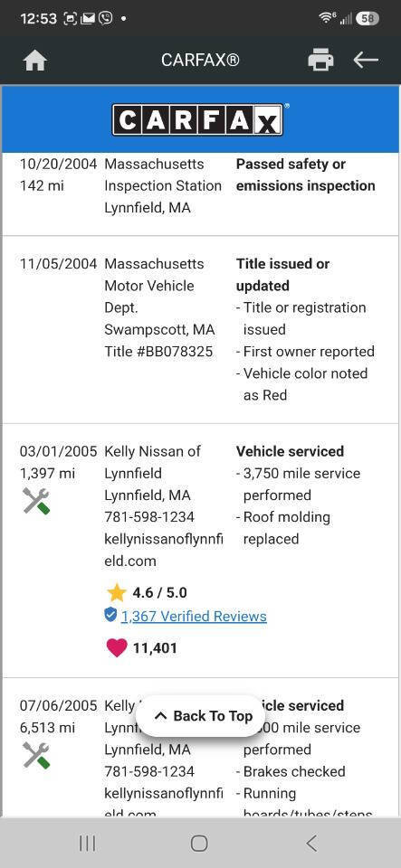Tap the Back To Top button
Viewport: 401px width, 868px height.
(201, 716)
